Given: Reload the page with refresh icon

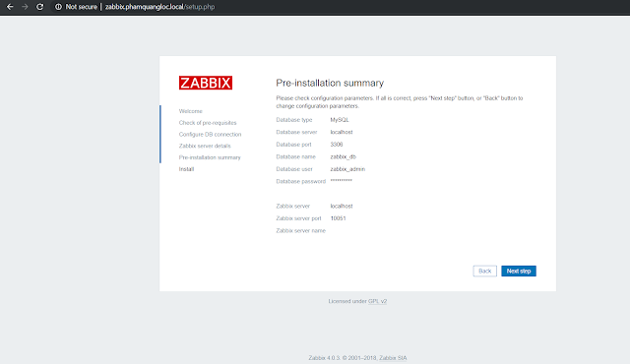Looking at the screenshot, I should (39, 7).
